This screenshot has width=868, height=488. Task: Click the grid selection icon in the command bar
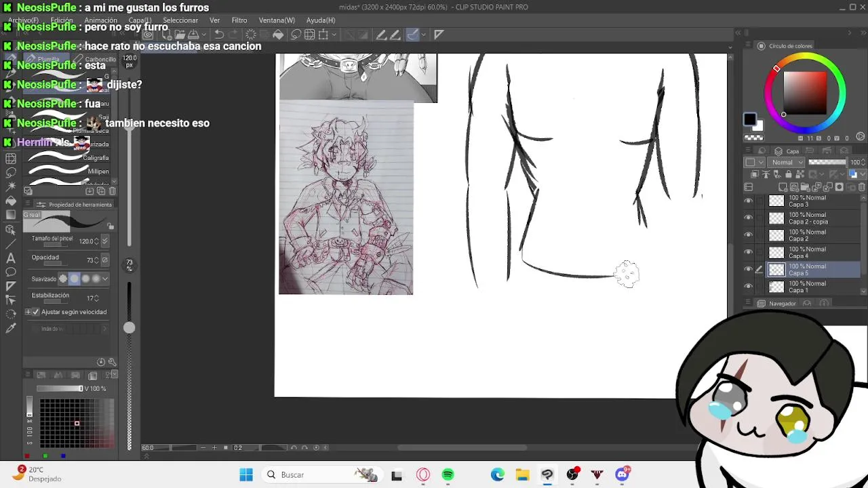point(310,35)
